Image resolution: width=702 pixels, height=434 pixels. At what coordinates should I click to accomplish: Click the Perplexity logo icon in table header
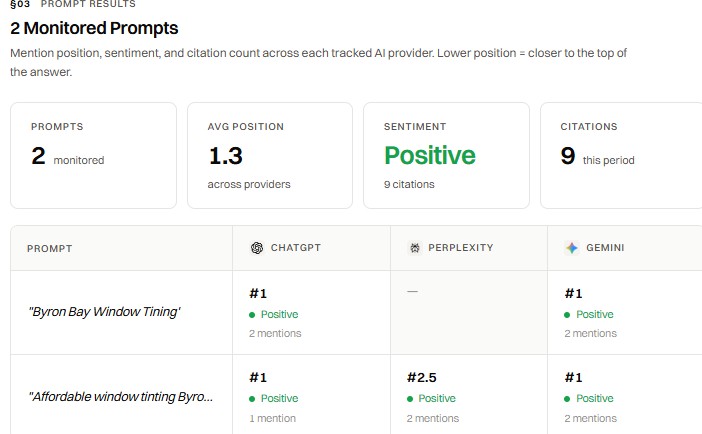pyautogui.click(x=415, y=248)
